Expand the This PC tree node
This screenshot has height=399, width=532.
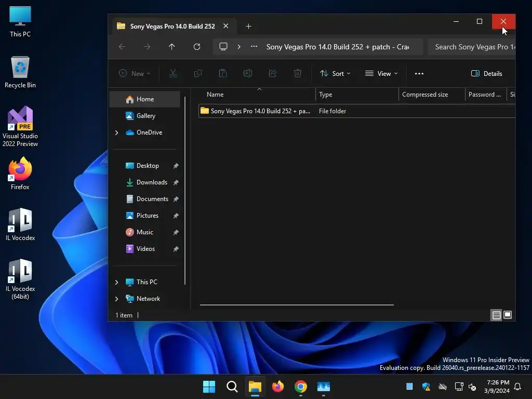pyautogui.click(x=116, y=282)
